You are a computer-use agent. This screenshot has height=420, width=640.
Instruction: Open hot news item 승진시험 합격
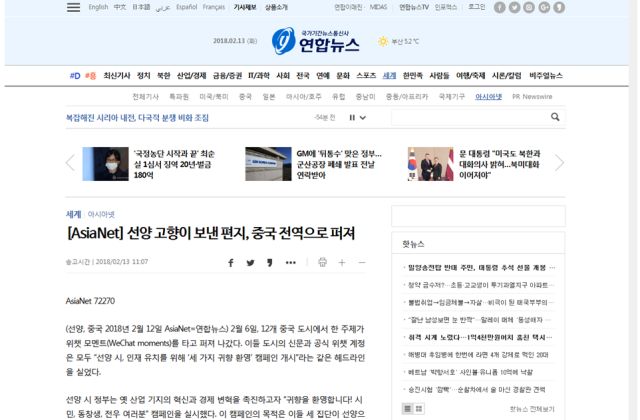[x=477, y=390]
